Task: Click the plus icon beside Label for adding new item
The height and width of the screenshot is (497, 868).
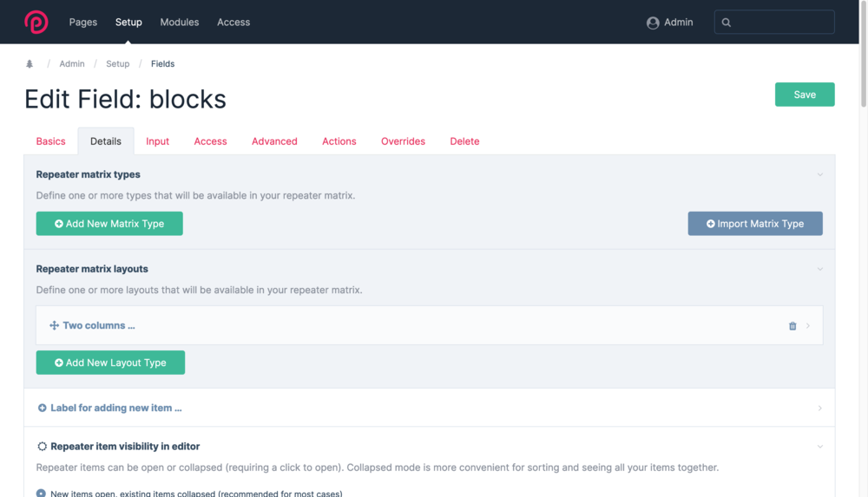Action: (x=43, y=408)
